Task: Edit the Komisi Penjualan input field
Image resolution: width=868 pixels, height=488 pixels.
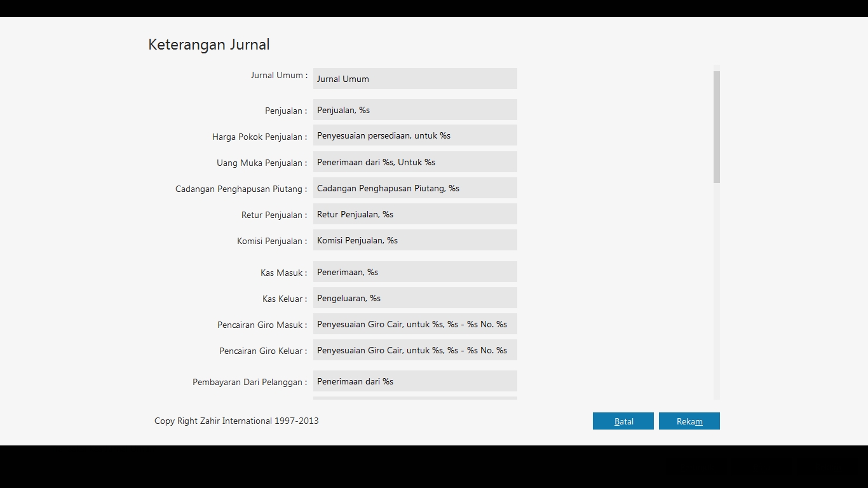Action: click(x=415, y=240)
